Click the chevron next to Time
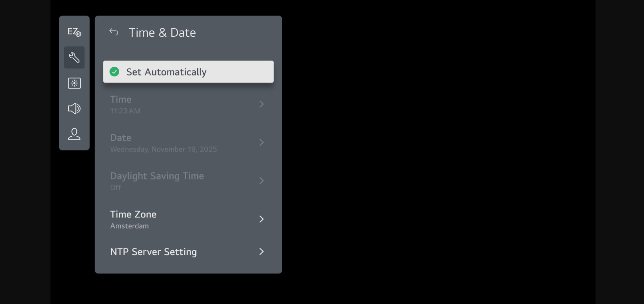 [x=261, y=104]
